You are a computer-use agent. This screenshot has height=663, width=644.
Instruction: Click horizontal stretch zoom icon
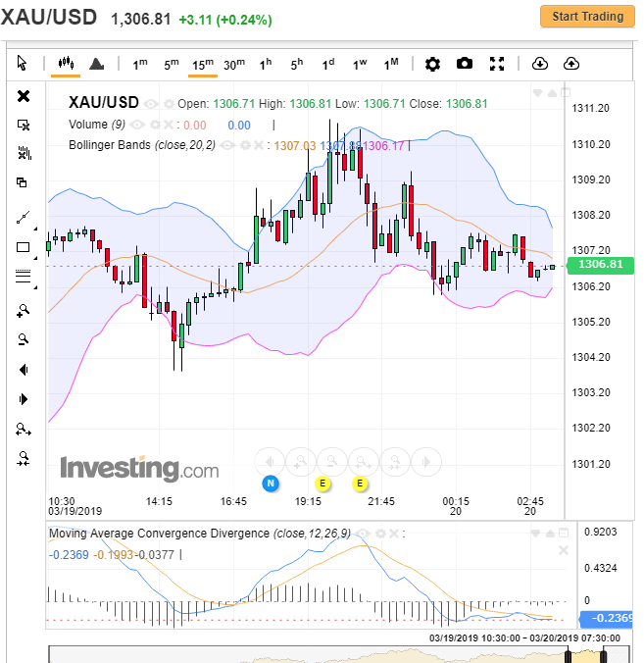tap(24, 430)
